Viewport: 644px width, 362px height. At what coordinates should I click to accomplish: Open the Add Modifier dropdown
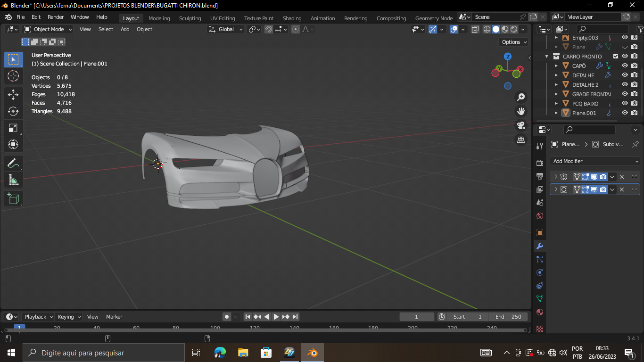point(595,161)
